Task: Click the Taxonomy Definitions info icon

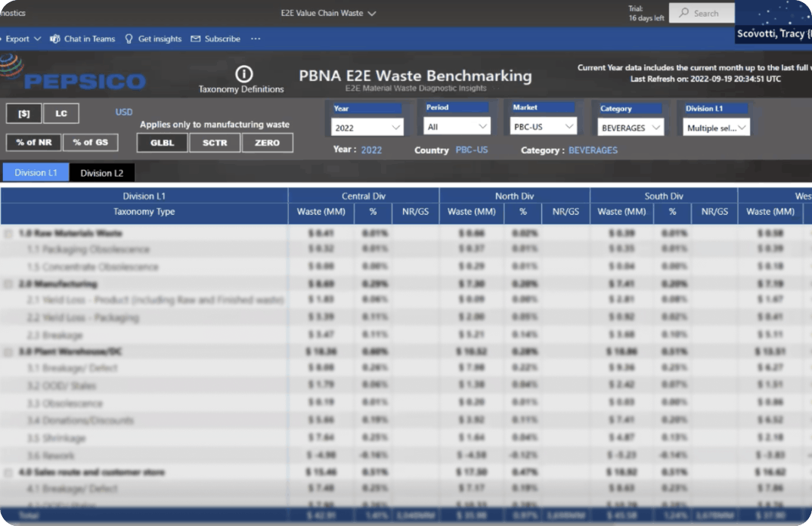Action: click(243, 73)
